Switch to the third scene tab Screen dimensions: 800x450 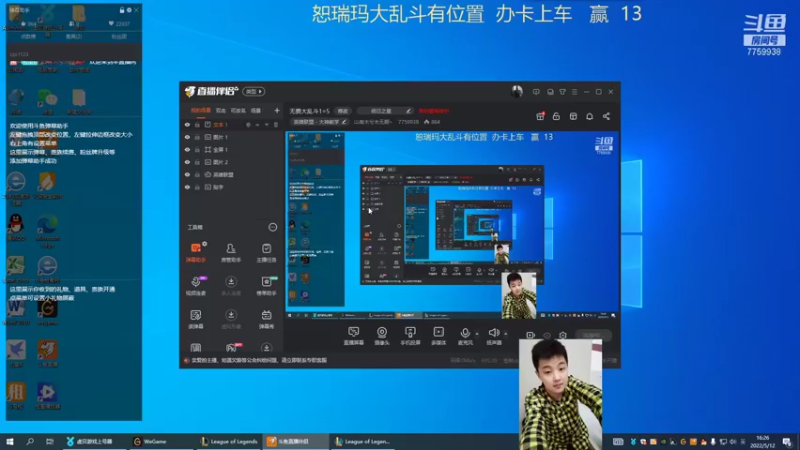[238, 110]
